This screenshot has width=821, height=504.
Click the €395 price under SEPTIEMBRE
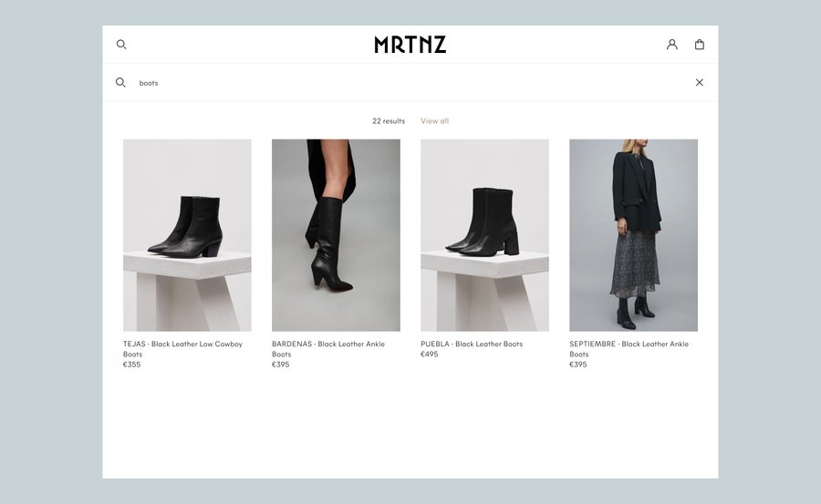point(578,365)
